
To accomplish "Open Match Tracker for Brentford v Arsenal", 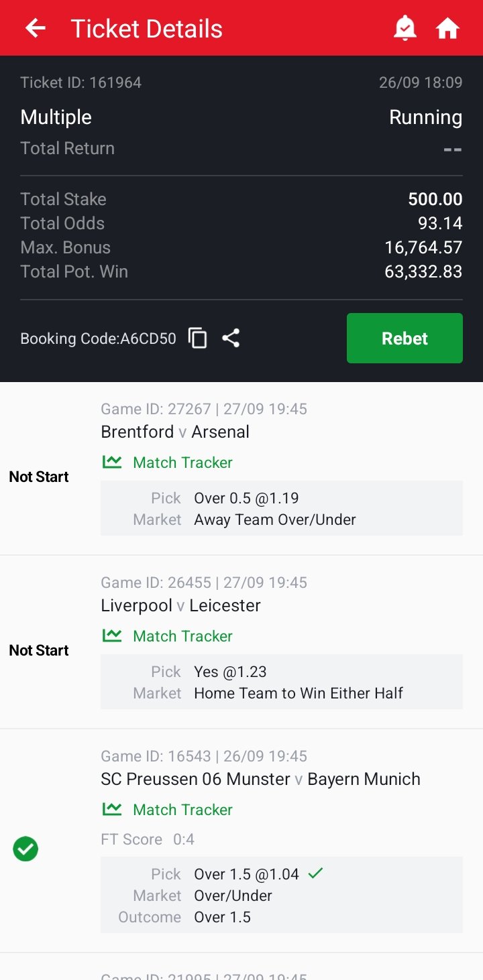I will click(182, 463).
